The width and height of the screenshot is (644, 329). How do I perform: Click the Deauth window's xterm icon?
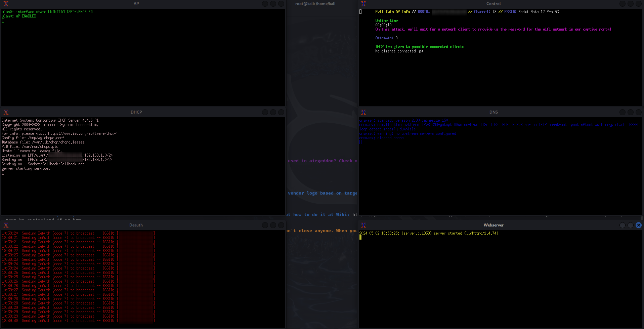tap(6, 225)
